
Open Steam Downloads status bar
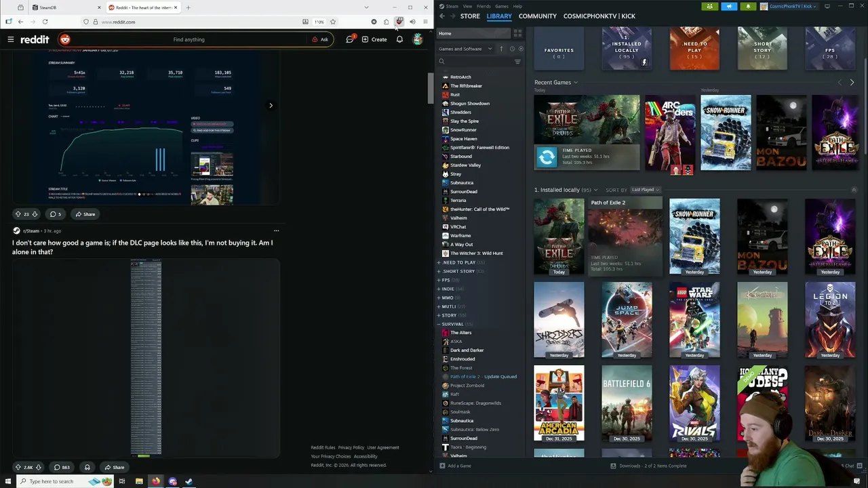(x=648, y=466)
